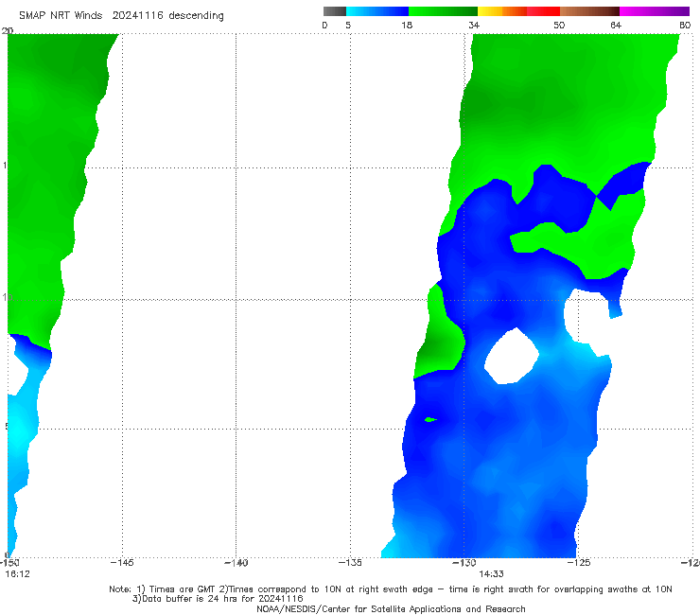Click the color bar label '50'
700x615 pixels.
coord(559,26)
